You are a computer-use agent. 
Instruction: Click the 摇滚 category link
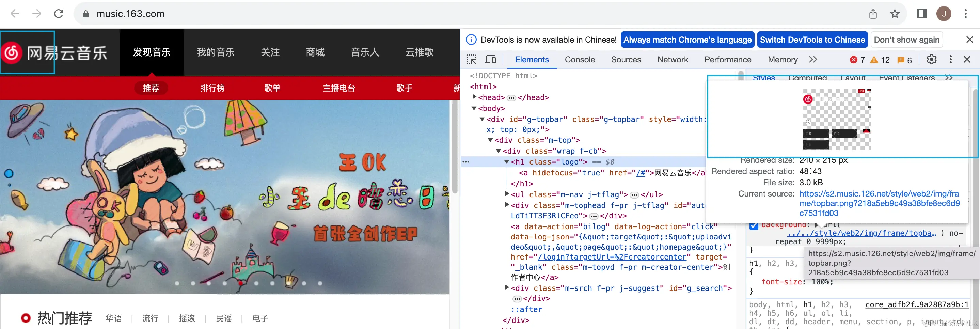coord(187,318)
